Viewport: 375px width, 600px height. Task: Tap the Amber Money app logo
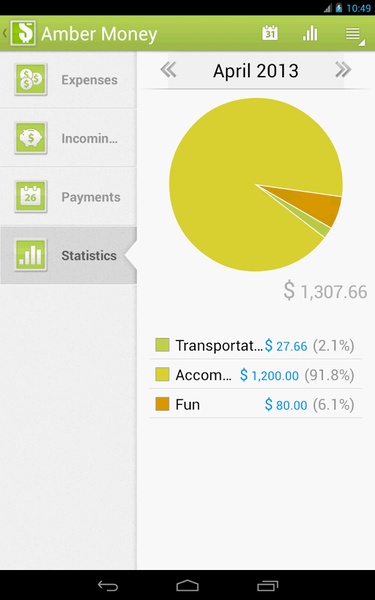[23, 34]
